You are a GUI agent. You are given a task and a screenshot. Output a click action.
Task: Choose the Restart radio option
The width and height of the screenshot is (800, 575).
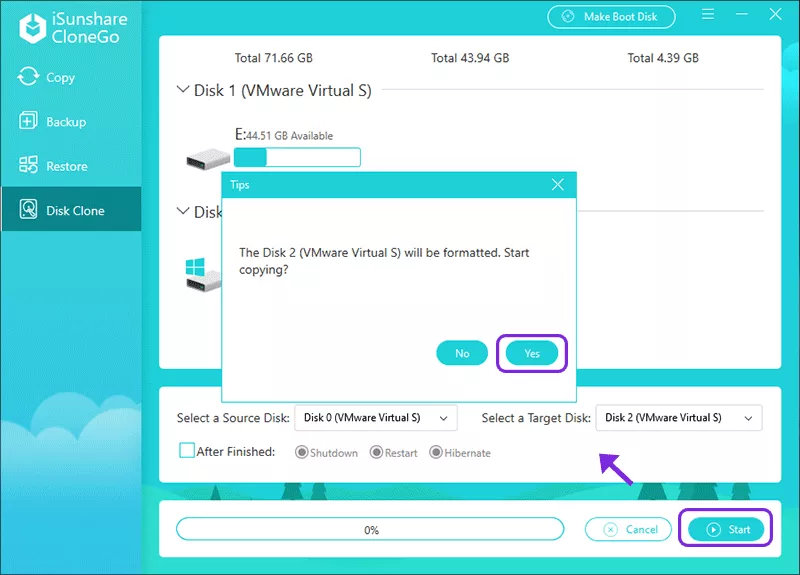pyautogui.click(x=377, y=453)
